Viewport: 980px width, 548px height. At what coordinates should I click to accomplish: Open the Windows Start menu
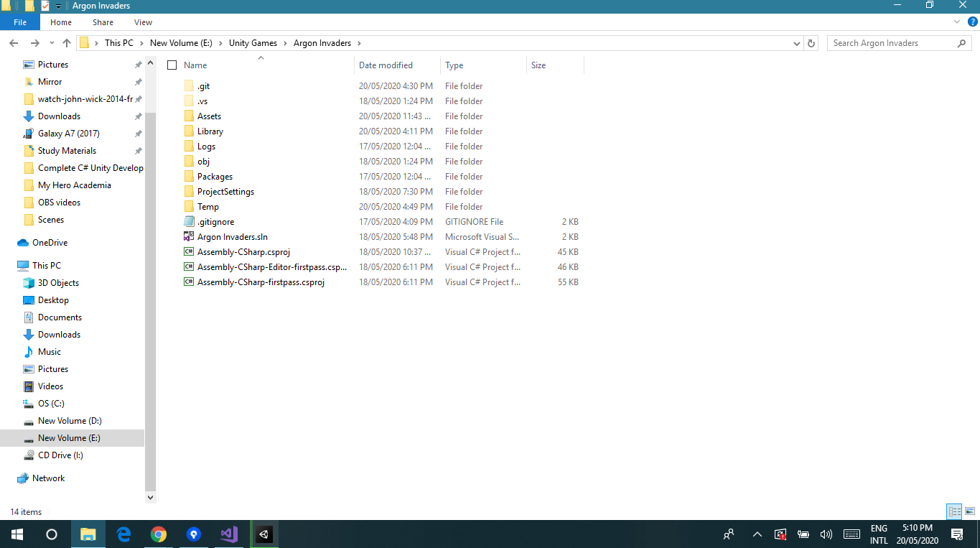(17, 534)
